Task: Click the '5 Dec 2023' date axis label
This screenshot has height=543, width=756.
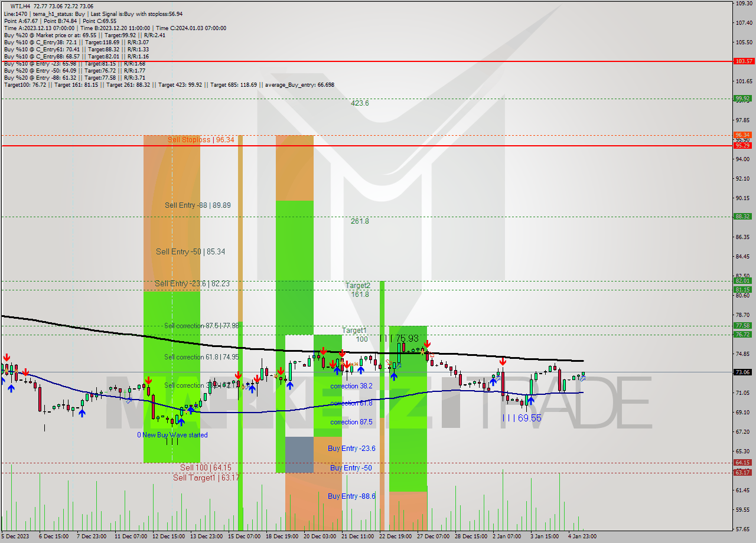Action: coord(16,536)
